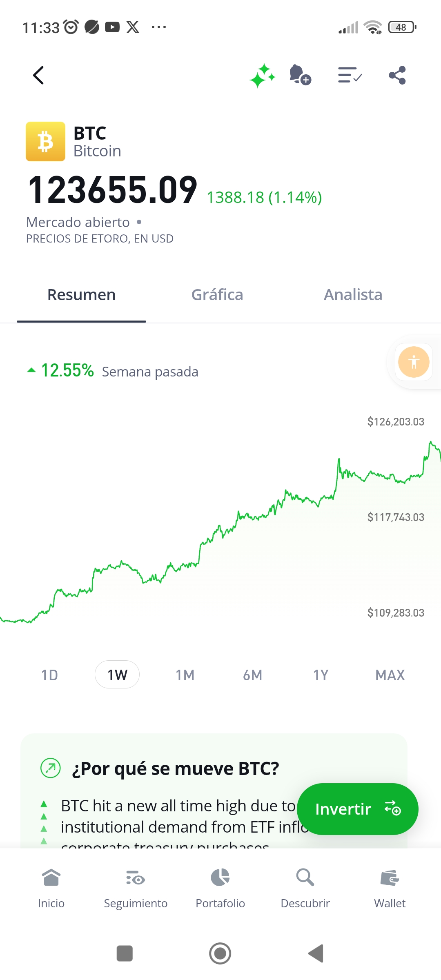Image resolution: width=441 pixels, height=980 pixels.
Task: Select the 1D chart range
Action: [x=49, y=675]
